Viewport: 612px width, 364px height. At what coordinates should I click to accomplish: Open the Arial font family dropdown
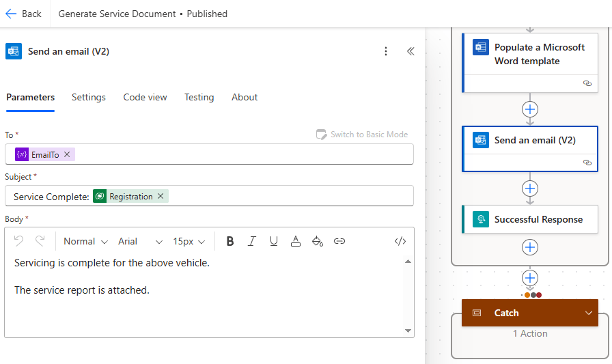(x=140, y=241)
